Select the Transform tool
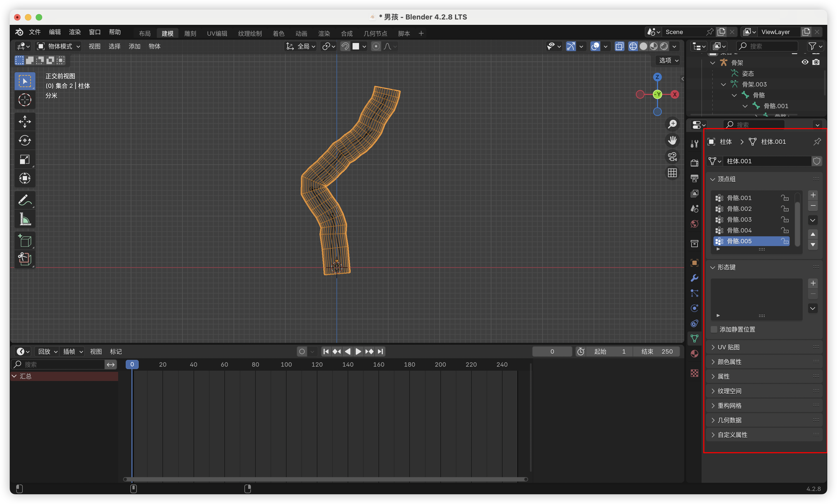 tap(25, 178)
